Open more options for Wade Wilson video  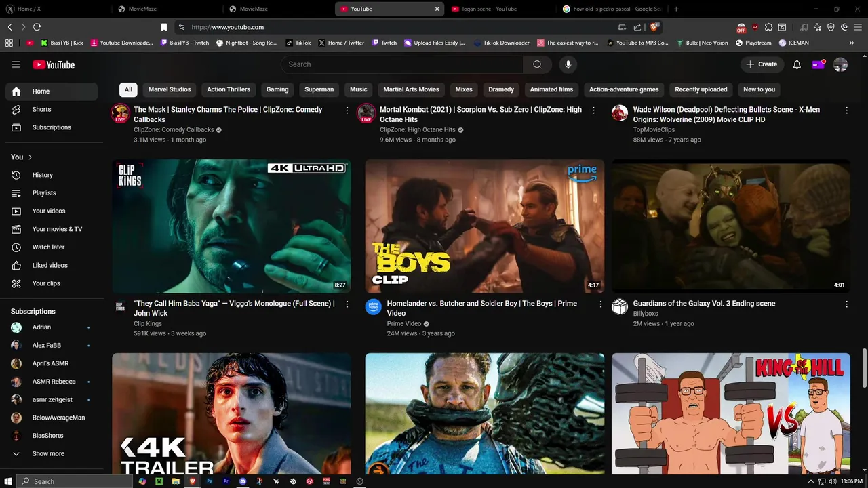pyautogui.click(x=846, y=110)
